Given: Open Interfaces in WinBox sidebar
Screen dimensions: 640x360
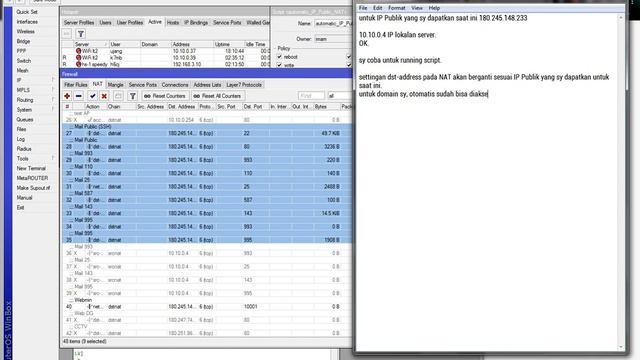Looking at the screenshot, I should pos(27,22).
